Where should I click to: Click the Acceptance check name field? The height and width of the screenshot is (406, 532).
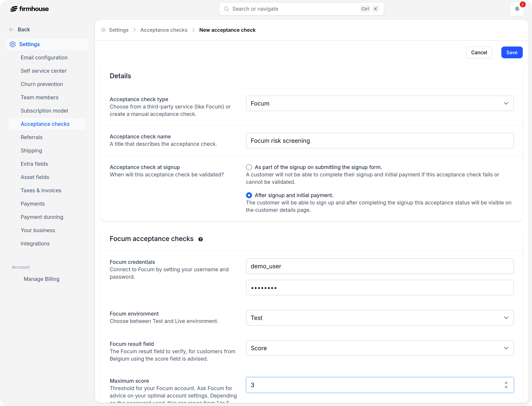380,141
